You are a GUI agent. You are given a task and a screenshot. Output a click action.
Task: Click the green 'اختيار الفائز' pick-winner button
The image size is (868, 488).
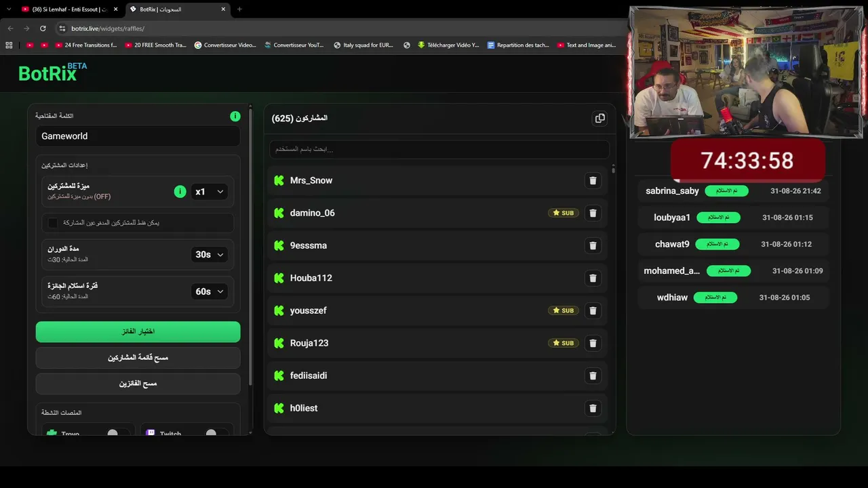138,331
